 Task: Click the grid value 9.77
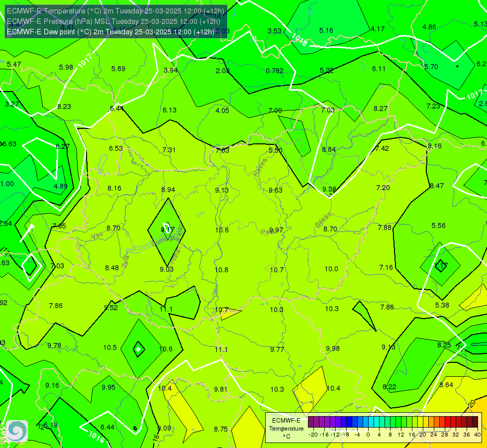pos(277,349)
